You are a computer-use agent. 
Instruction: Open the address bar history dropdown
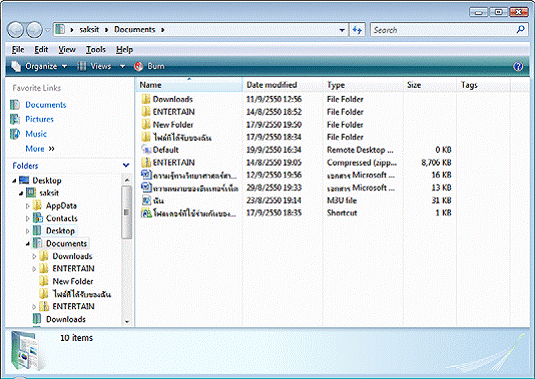pyautogui.click(x=342, y=30)
